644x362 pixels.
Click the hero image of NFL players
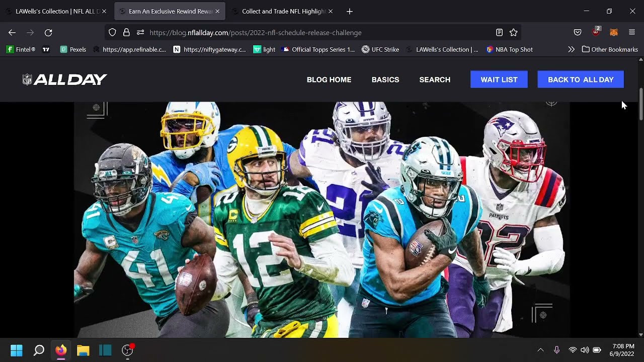pyautogui.click(x=322, y=220)
